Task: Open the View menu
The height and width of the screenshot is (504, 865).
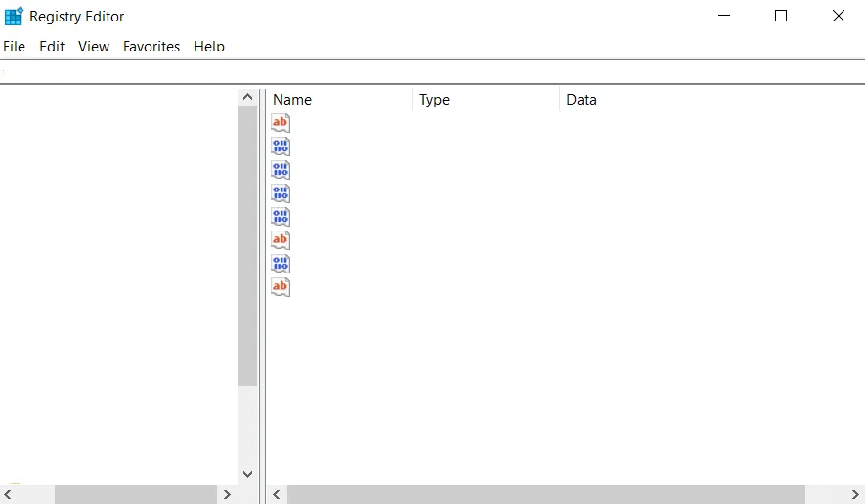Action: [x=94, y=46]
